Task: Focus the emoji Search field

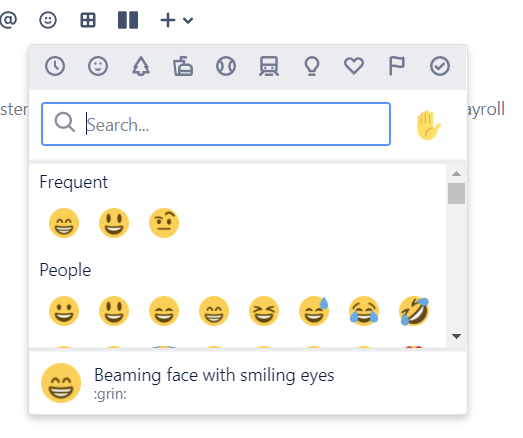Action: click(216, 124)
